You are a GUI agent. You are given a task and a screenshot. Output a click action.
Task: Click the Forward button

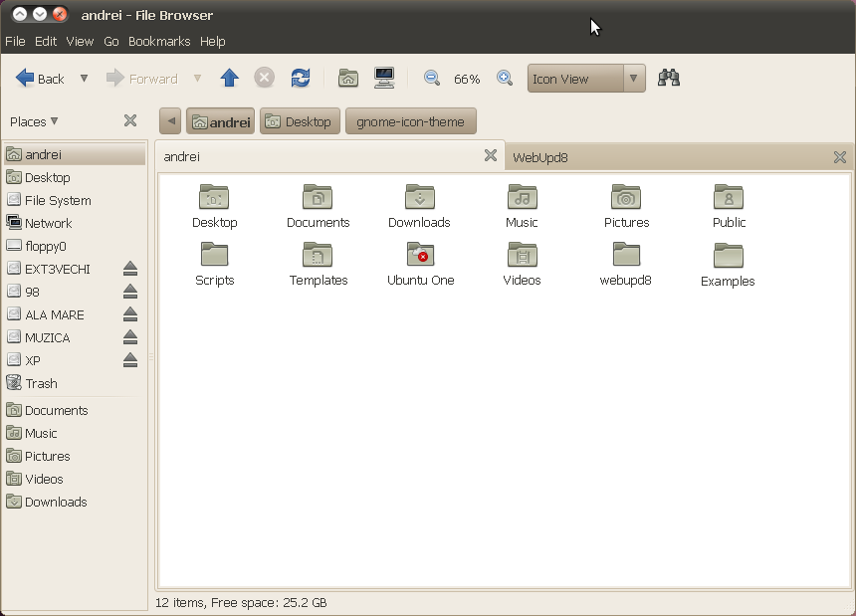point(142,79)
